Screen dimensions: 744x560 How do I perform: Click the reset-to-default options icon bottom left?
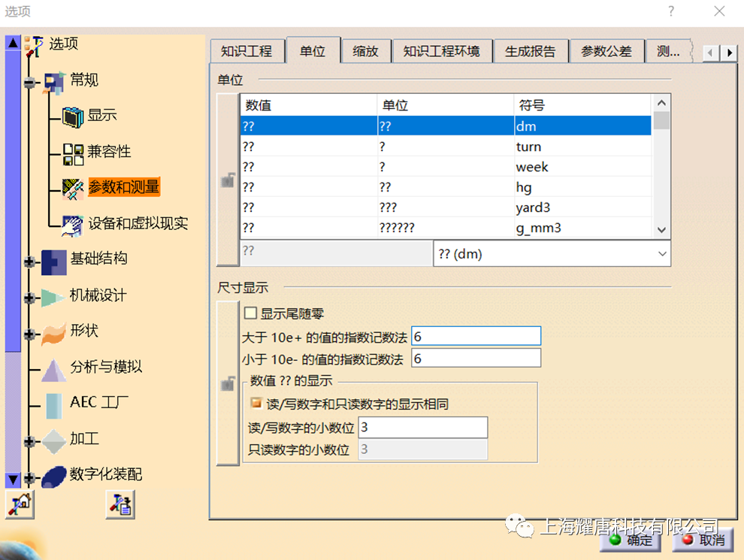click(19, 504)
